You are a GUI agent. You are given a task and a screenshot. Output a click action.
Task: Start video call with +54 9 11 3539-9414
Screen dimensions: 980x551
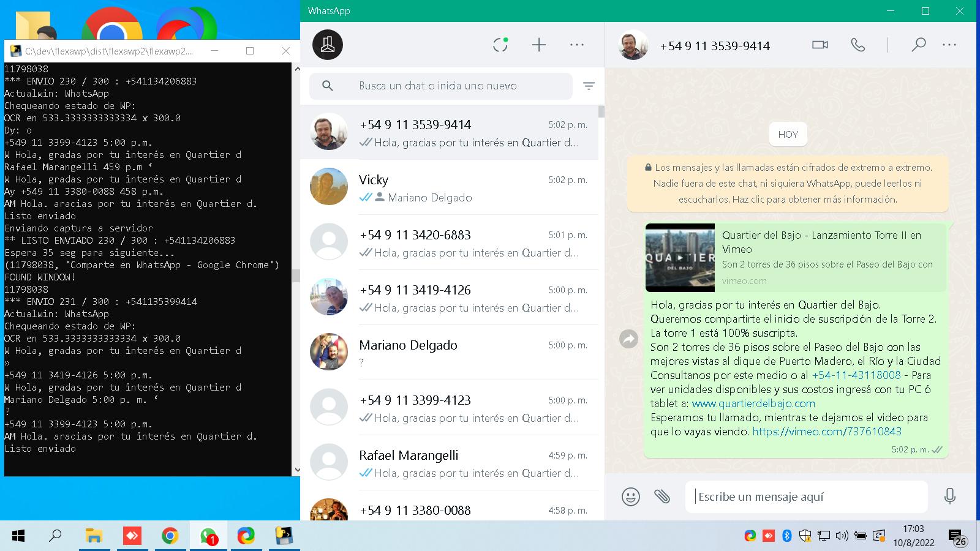[820, 45]
